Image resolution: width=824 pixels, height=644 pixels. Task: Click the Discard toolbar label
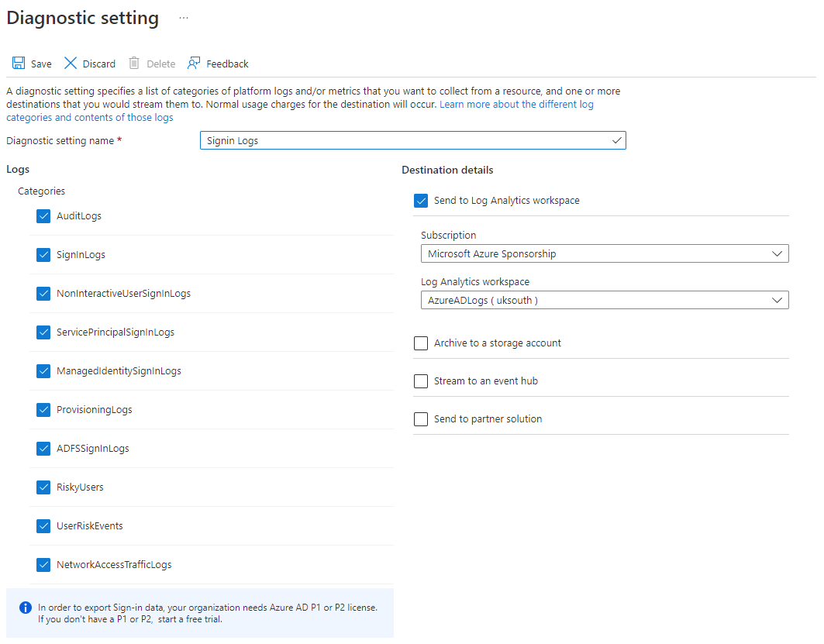pos(99,64)
